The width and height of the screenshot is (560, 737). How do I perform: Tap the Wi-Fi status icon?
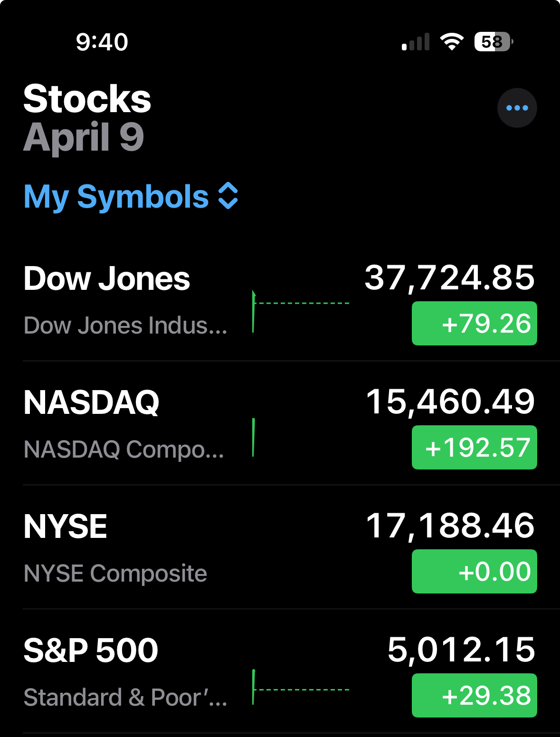pyautogui.click(x=452, y=42)
